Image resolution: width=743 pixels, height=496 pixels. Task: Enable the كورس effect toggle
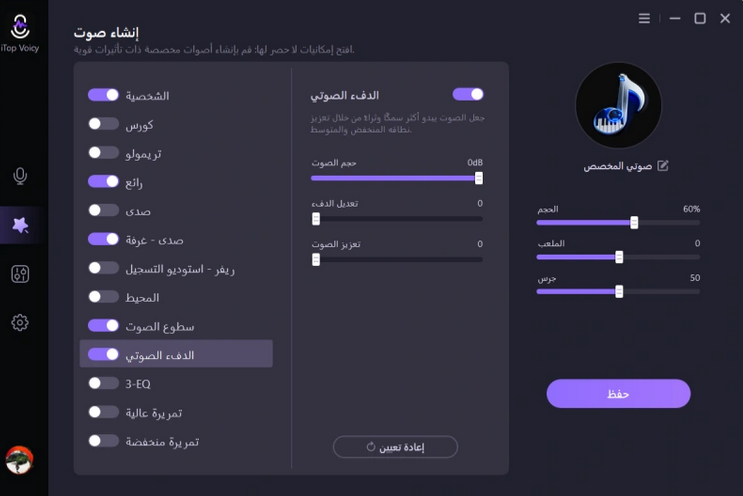103,124
